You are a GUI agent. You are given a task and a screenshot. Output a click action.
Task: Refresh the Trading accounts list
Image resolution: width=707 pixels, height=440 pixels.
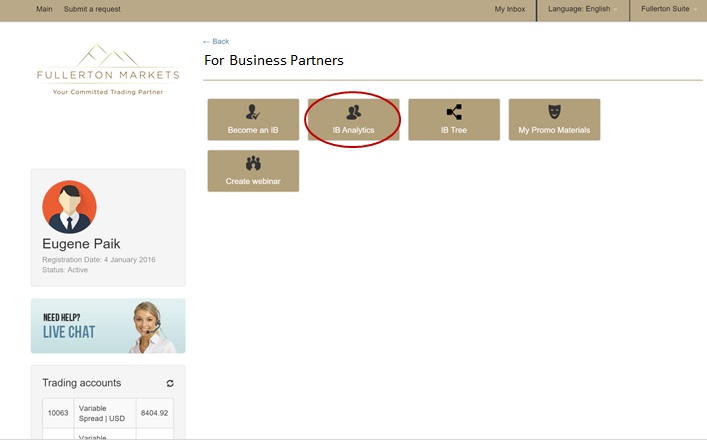coord(170,383)
